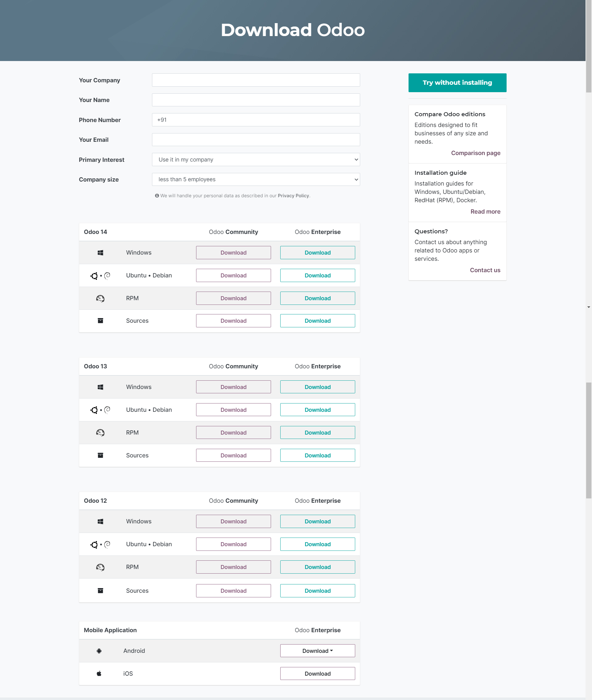This screenshot has height=700, width=592.
Task: Download Odoo 13 Community RPM package
Action: [233, 433]
